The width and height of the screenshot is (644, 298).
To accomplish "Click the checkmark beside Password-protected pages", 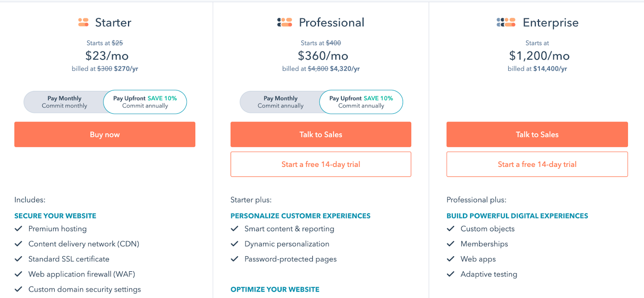I will tap(235, 259).
